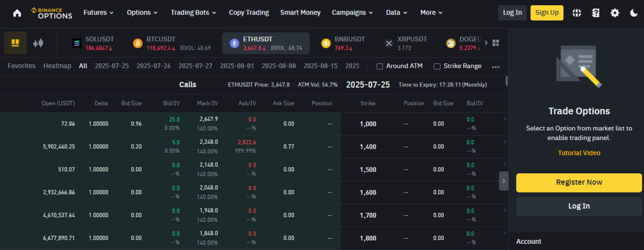Image resolution: width=644 pixels, height=250 pixels.
Task: Select the All expiry tab
Action: click(83, 66)
